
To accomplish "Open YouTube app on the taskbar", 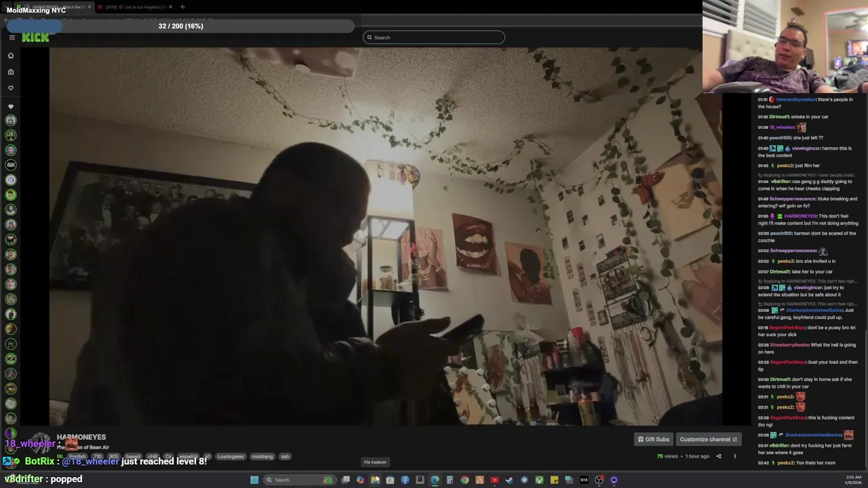I will coord(494,480).
